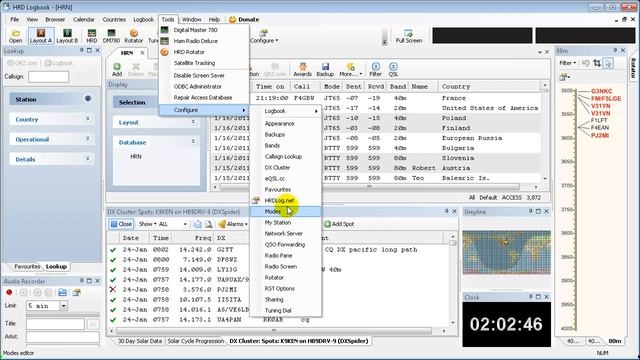640x360 pixels.
Task: Open the More dropdown in logbook toolbar
Action: tap(350, 69)
